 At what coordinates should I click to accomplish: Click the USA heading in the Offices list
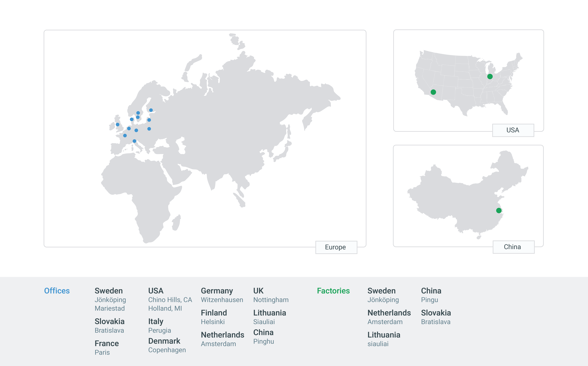pos(156,291)
